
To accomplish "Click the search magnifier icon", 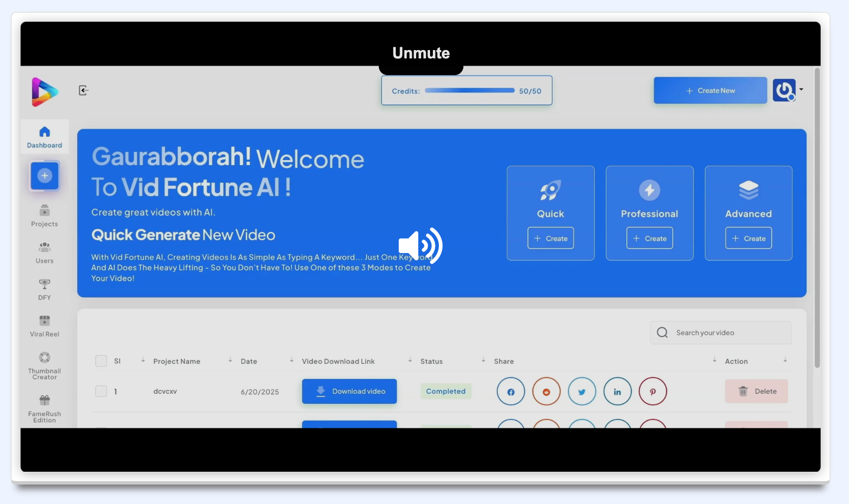I will [x=662, y=333].
